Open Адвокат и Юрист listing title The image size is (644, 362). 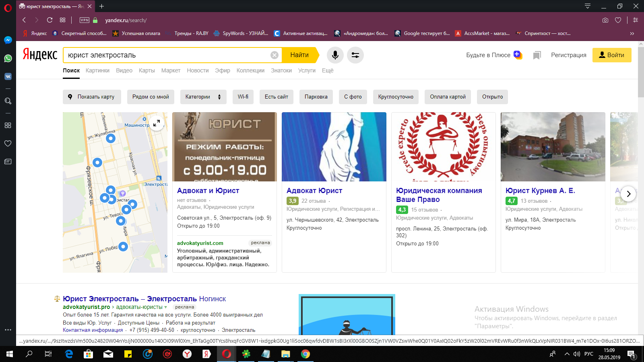[208, 191]
